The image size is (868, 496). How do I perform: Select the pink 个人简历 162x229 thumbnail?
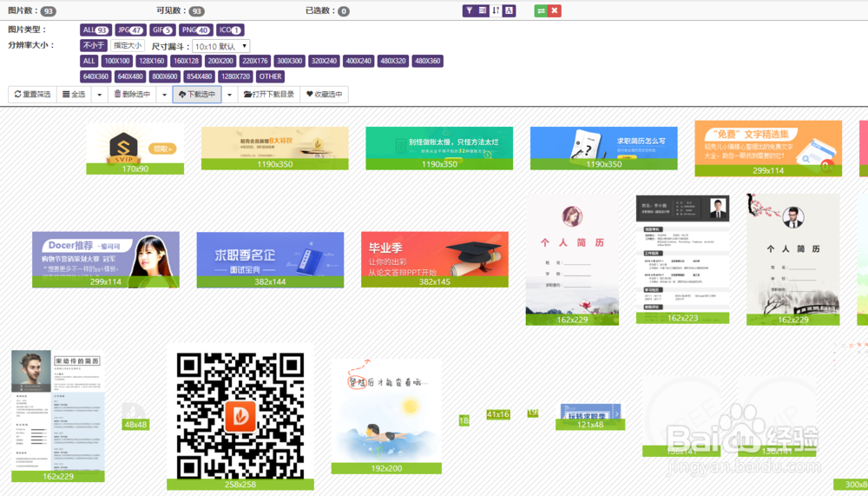572,260
